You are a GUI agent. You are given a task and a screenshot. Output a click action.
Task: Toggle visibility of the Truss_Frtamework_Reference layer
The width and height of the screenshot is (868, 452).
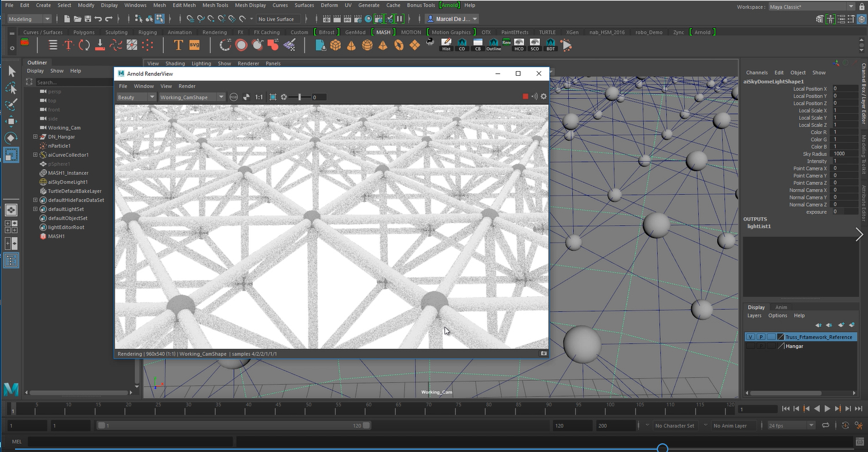pyautogui.click(x=751, y=336)
